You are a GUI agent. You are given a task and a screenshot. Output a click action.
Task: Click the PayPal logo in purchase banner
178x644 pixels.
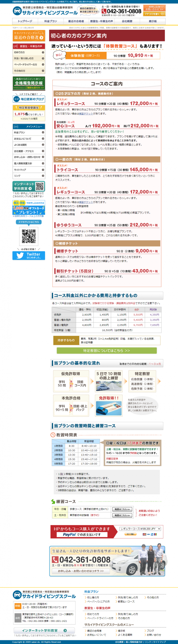click(x=70, y=534)
